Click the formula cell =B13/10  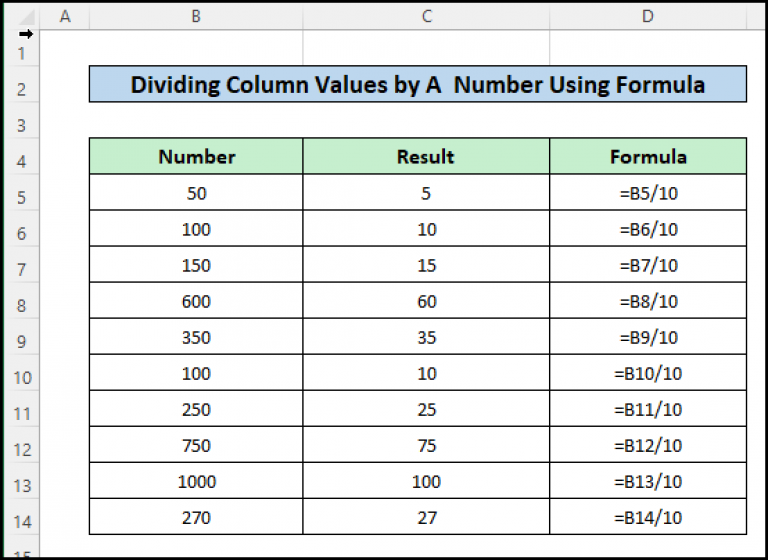click(x=648, y=481)
